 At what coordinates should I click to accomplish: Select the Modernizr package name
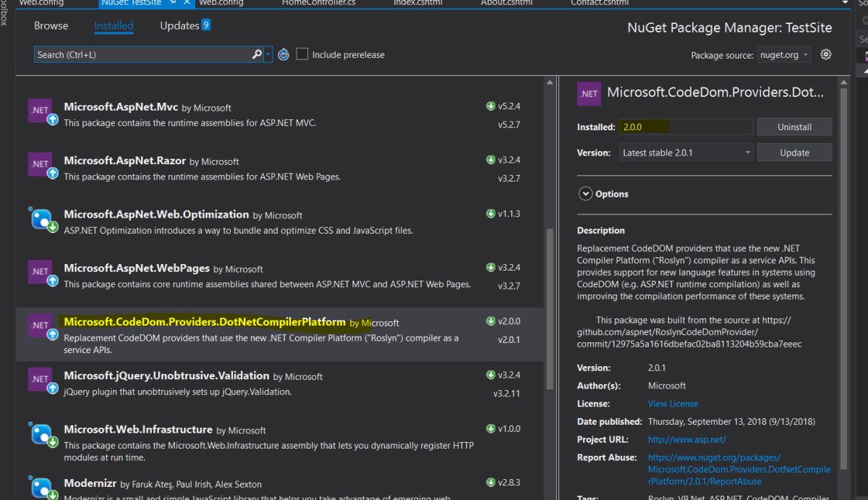pos(90,483)
